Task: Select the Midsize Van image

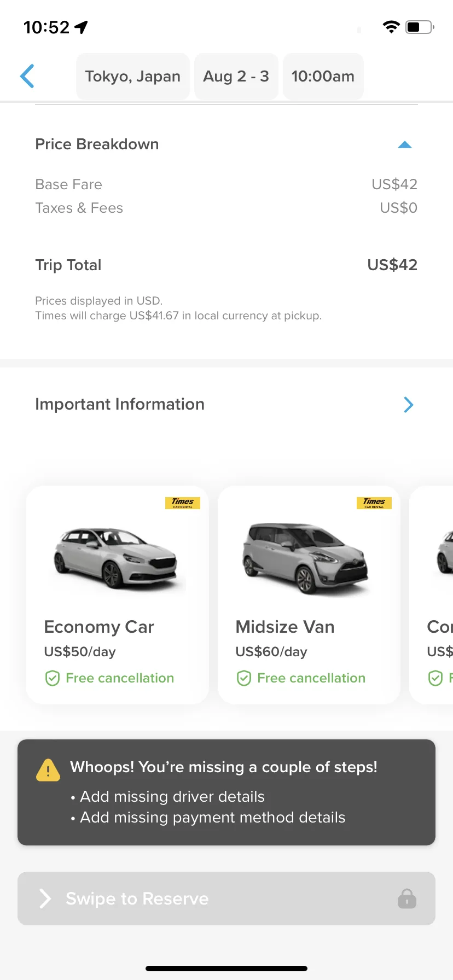Action: click(306, 558)
